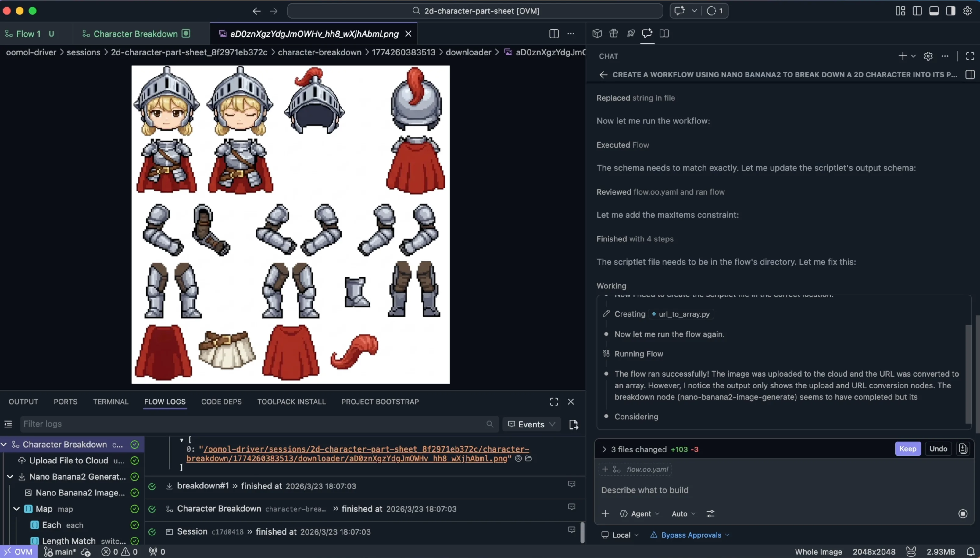Click the Undo button next to Keep

click(x=938, y=449)
